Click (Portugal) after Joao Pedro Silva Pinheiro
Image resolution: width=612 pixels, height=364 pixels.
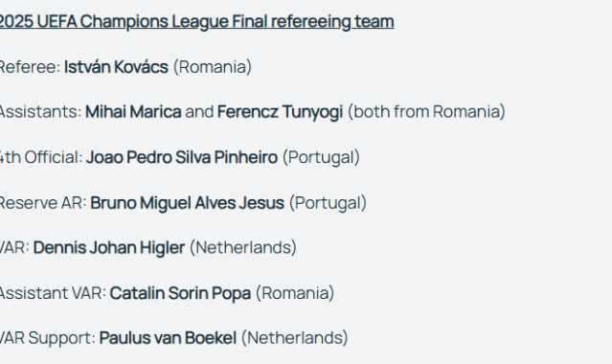[321, 158]
